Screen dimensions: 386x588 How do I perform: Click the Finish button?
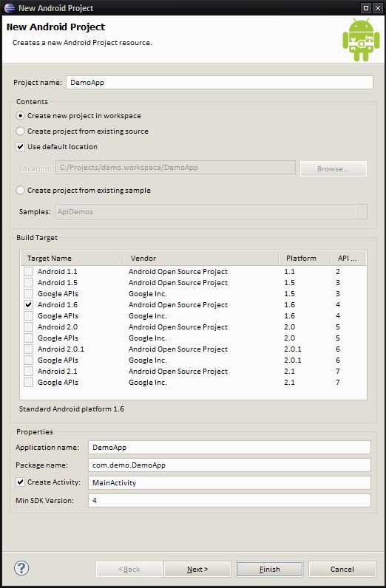pos(270,570)
